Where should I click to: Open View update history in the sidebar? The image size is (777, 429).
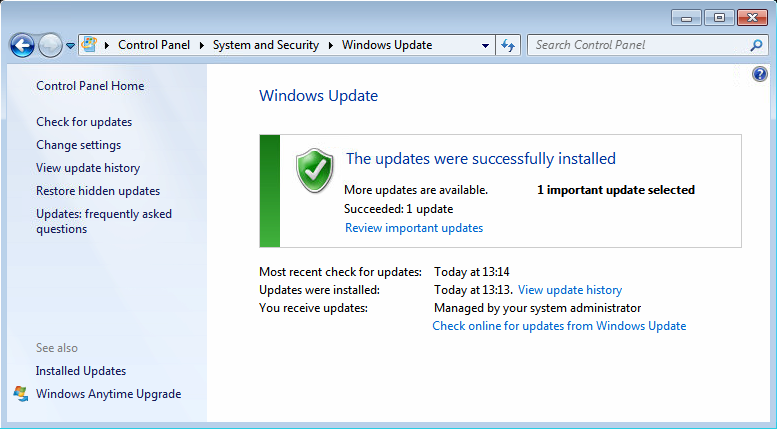pyautogui.click(x=88, y=168)
